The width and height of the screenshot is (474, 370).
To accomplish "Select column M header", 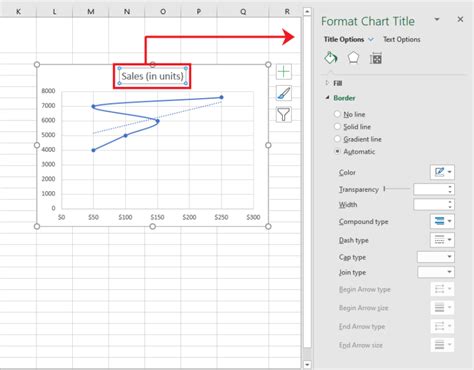I will pos(91,12).
